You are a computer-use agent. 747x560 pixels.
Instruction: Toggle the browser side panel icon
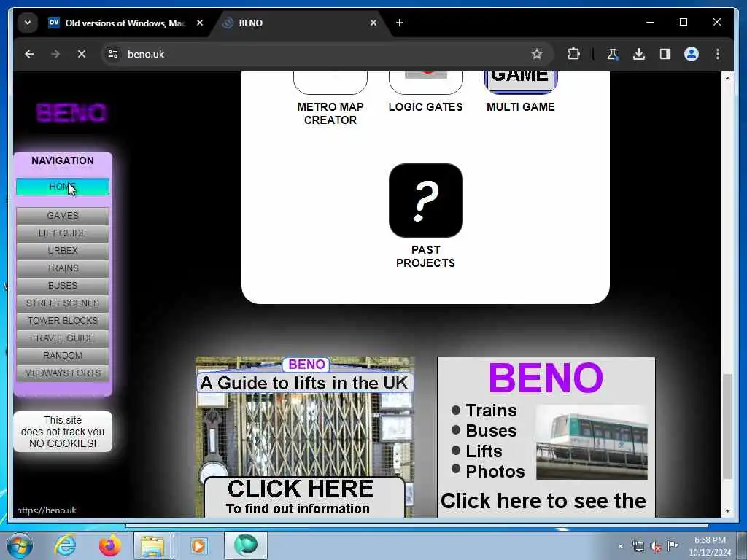point(665,54)
